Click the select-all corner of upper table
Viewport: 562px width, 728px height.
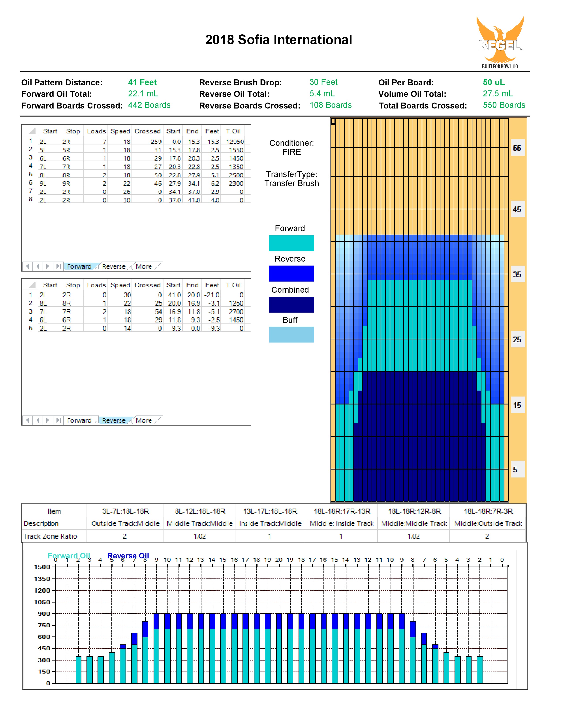pyautogui.click(x=32, y=131)
